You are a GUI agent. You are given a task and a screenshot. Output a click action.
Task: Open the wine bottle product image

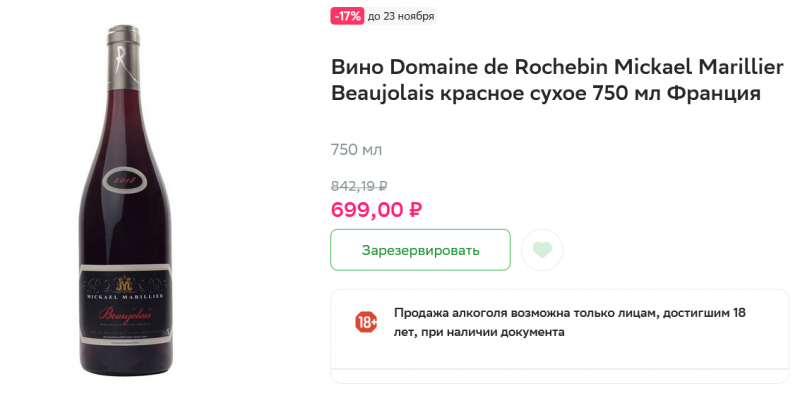(124, 200)
